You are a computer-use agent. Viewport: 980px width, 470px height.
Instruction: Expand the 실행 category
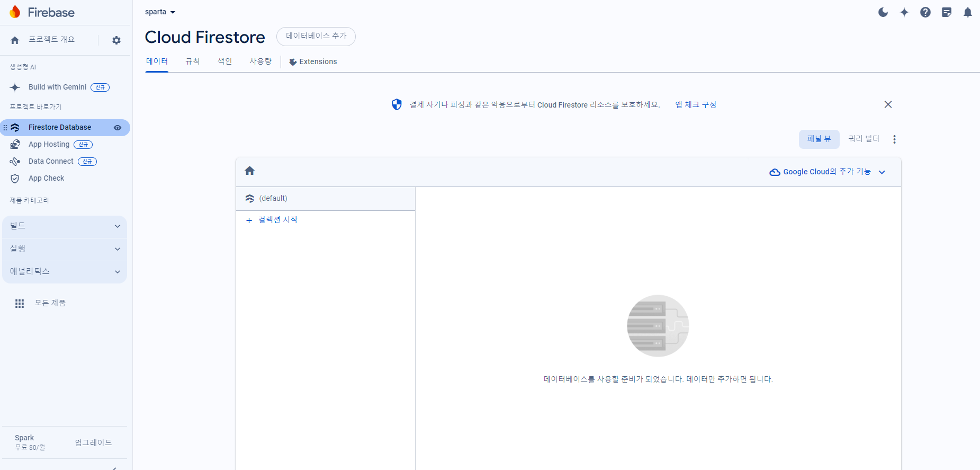[x=65, y=249]
